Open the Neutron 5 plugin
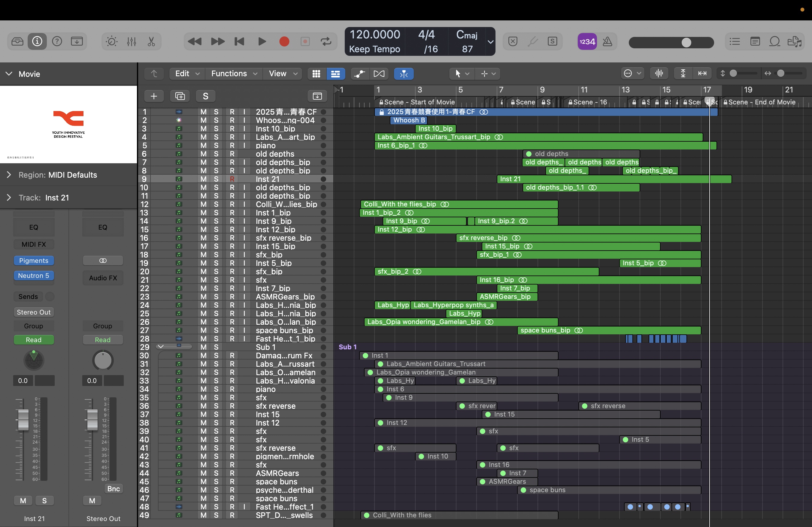The width and height of the screenshot is (812, 527). (34, 276)
